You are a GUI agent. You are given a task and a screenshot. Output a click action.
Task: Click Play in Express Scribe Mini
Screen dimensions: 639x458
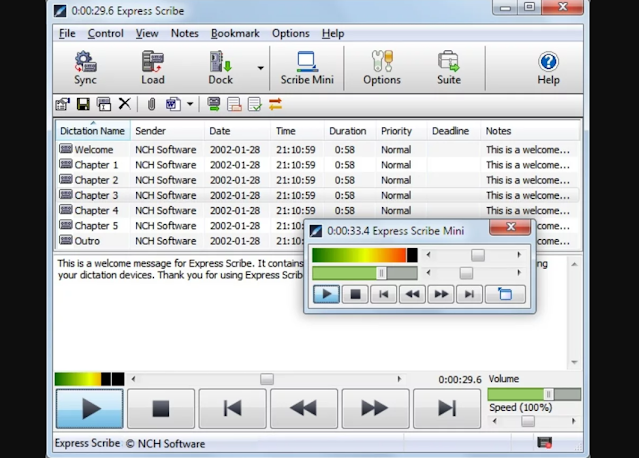coord(326,294)
